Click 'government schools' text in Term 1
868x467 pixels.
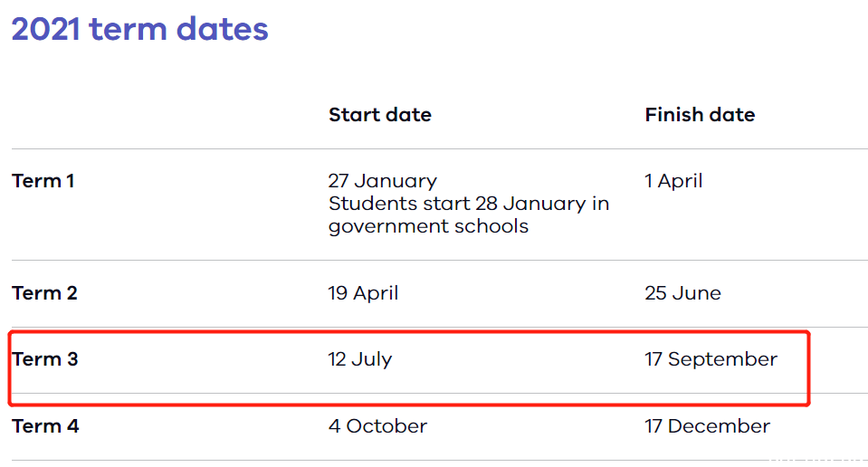click(x=427, y=226)
